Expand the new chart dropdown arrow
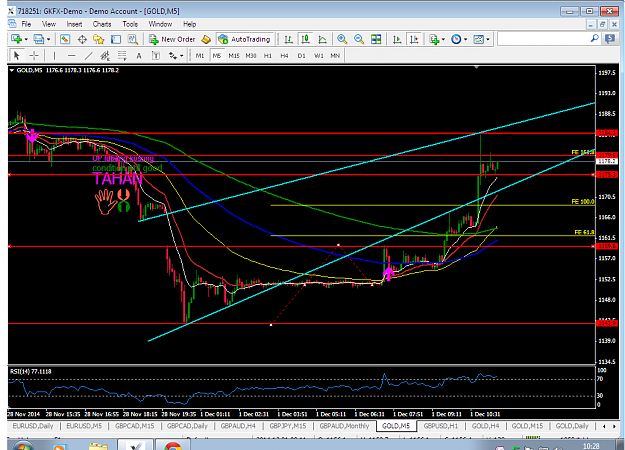 (x=26, y=39)
